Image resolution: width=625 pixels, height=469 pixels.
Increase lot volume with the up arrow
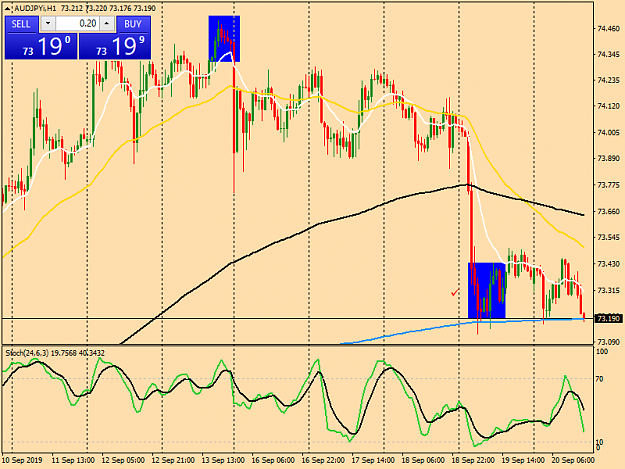(x=107, y=24)
